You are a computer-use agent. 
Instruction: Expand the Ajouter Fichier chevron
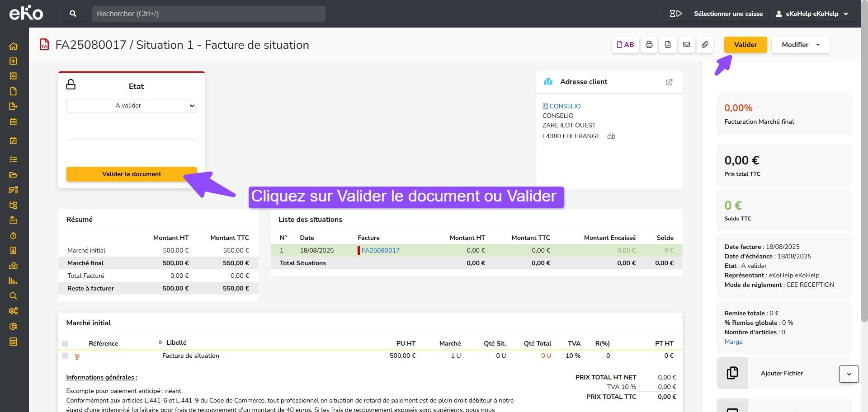849,374
